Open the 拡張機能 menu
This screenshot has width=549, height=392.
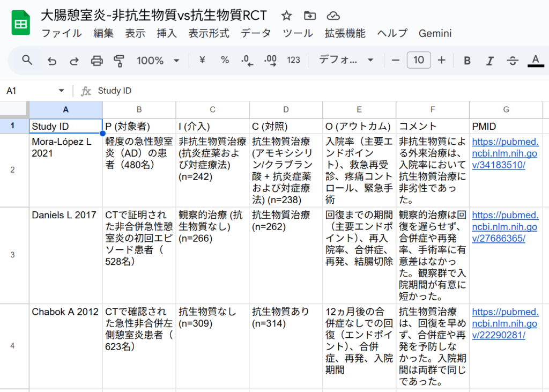[x=345, y=33]
